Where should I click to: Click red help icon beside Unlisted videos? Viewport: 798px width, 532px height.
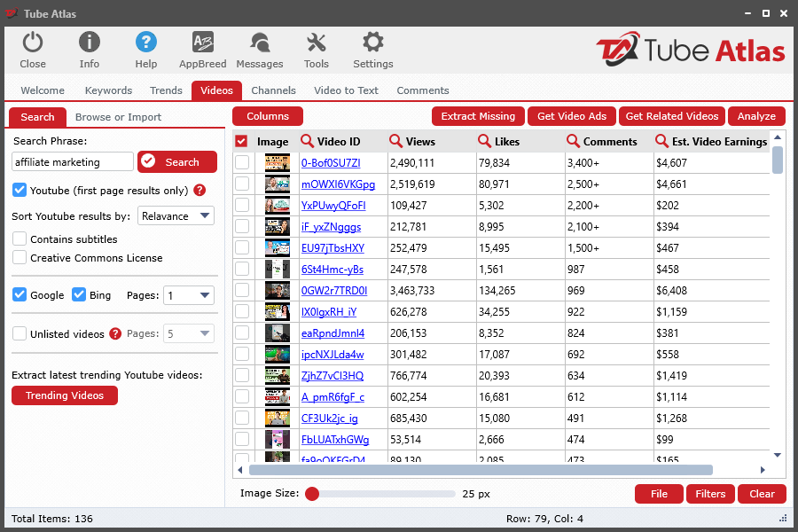[x=115, y=333]
